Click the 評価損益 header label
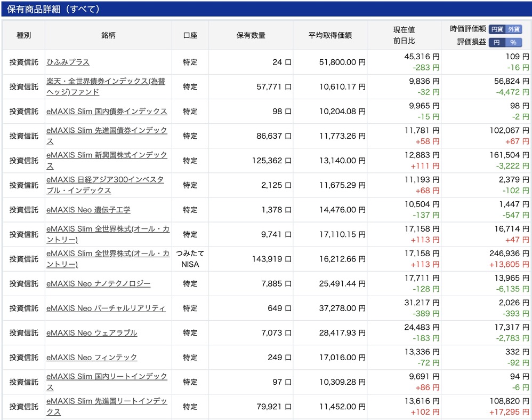532x420 pixels. (x=472, y=42)
